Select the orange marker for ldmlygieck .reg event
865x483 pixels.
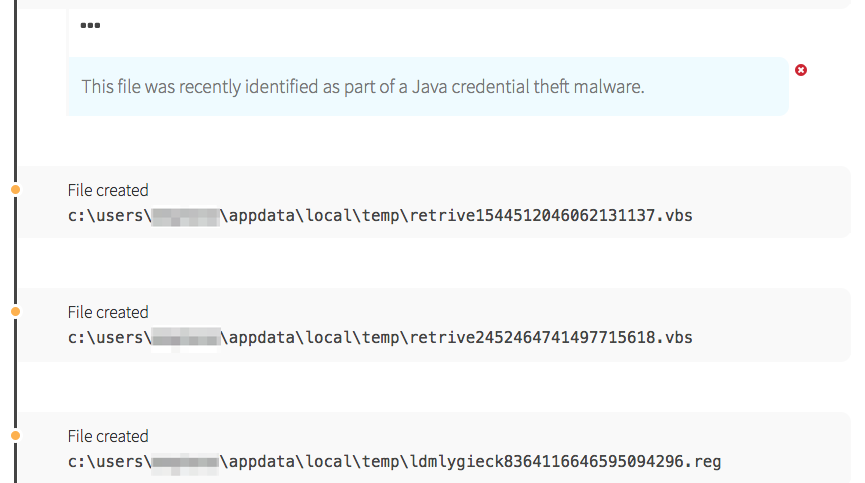point(15,436)
